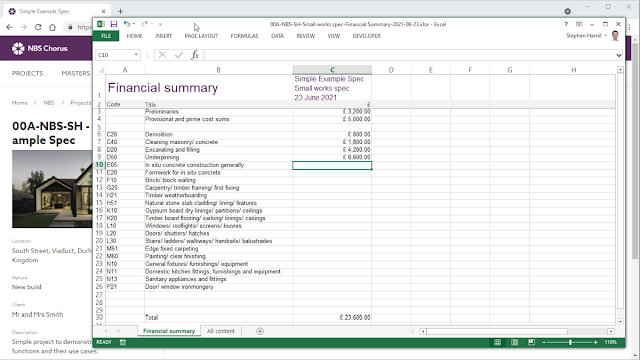Open Customize Quick Access Toolbar dropdown
Screen dimensions: 640x360
coord(160,24)
